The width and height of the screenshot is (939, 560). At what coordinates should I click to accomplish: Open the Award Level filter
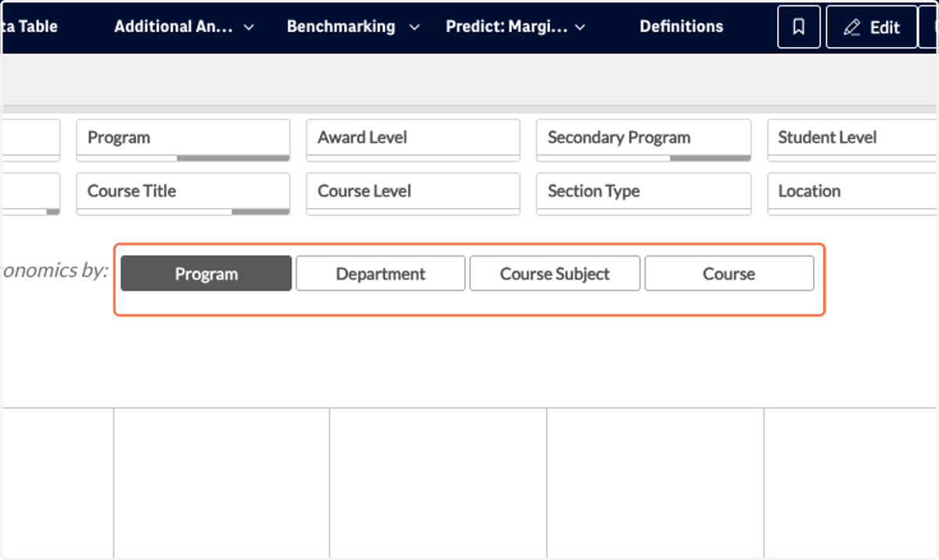pos(413,140)
